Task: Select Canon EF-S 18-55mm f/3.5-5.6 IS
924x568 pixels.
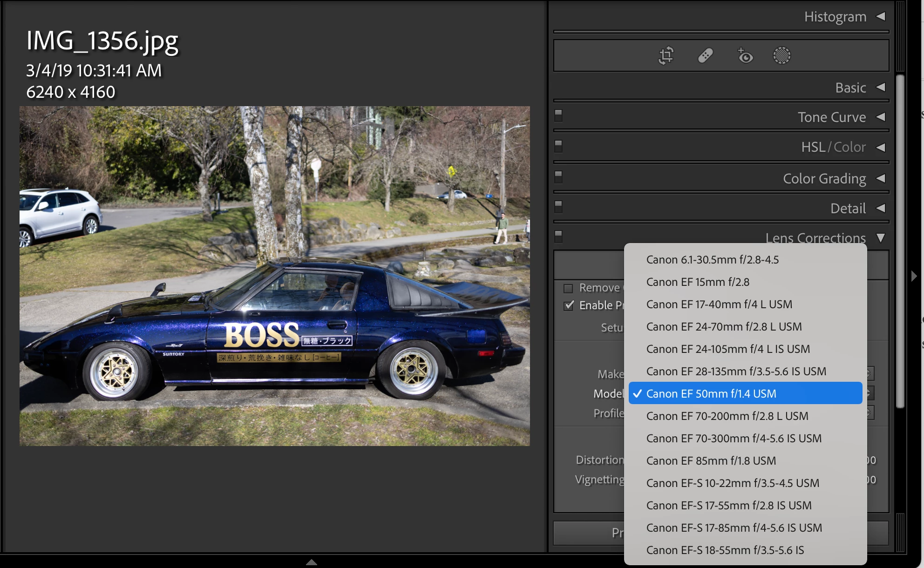Action: point(725,550)
